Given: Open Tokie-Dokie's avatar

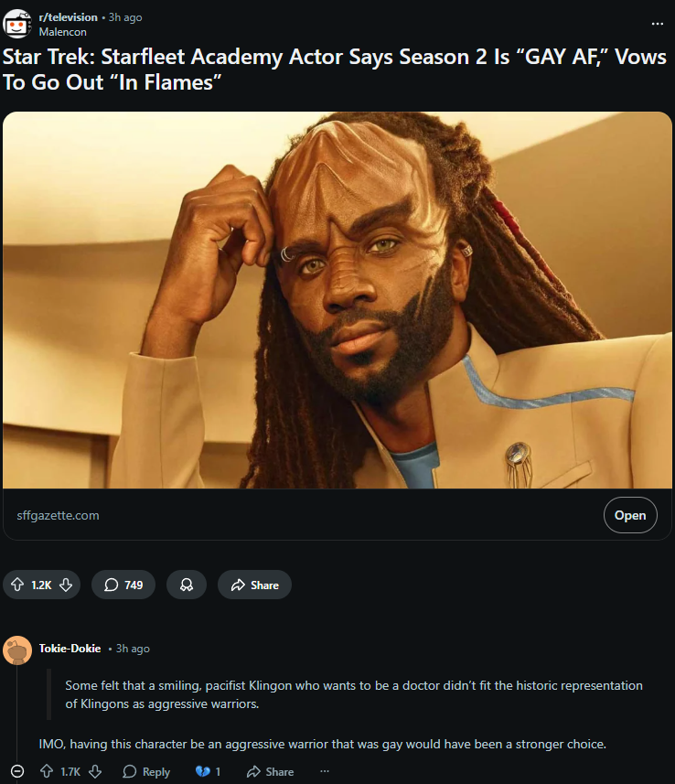Looking at the screenshot, I should coord(17,650).
